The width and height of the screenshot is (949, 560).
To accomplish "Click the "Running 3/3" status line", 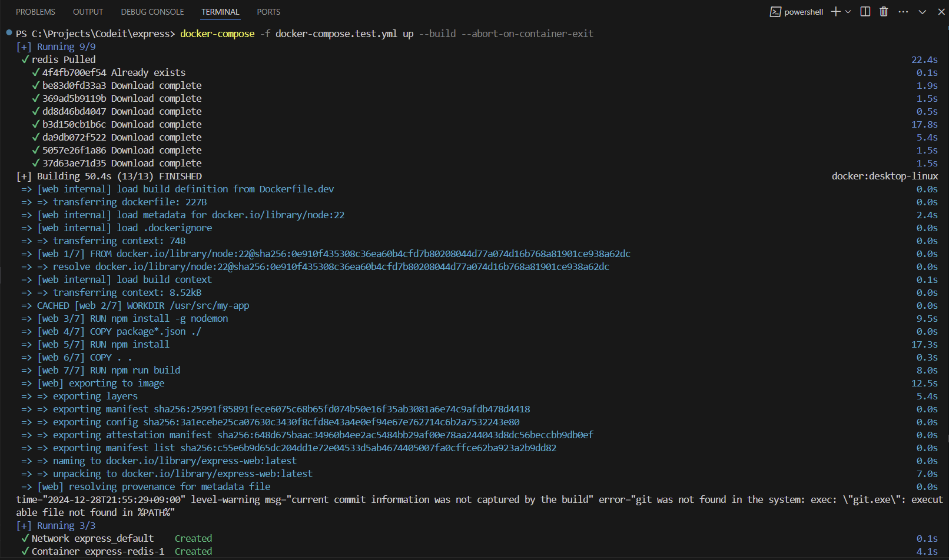I will [56, 525].
